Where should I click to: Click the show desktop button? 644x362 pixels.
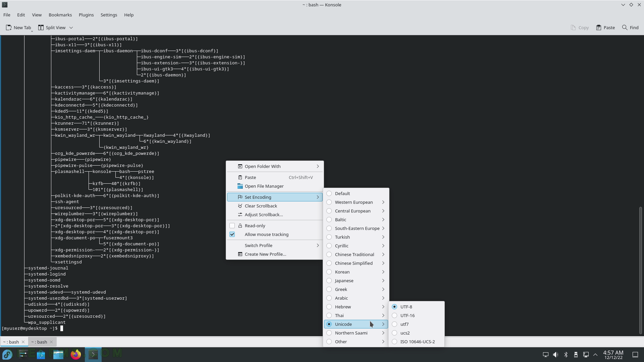[635, 355]
